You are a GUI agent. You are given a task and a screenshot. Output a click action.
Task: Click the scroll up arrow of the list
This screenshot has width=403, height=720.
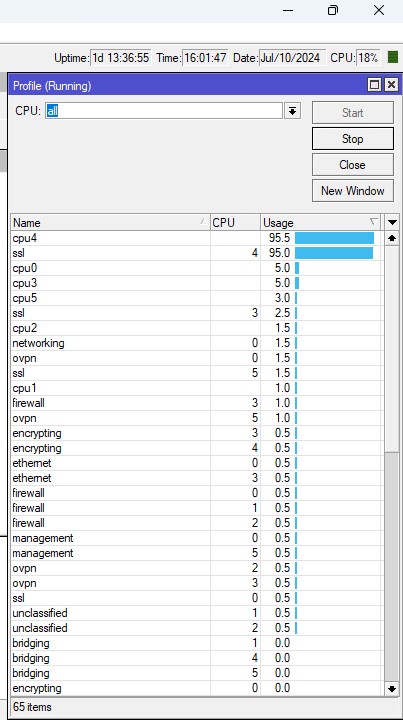point(392,238)
